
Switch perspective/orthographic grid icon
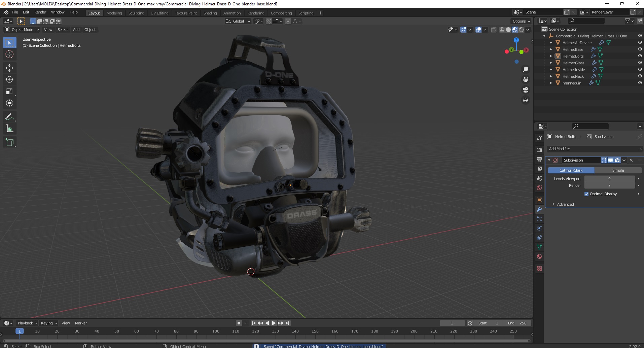[x=525, y=100]
